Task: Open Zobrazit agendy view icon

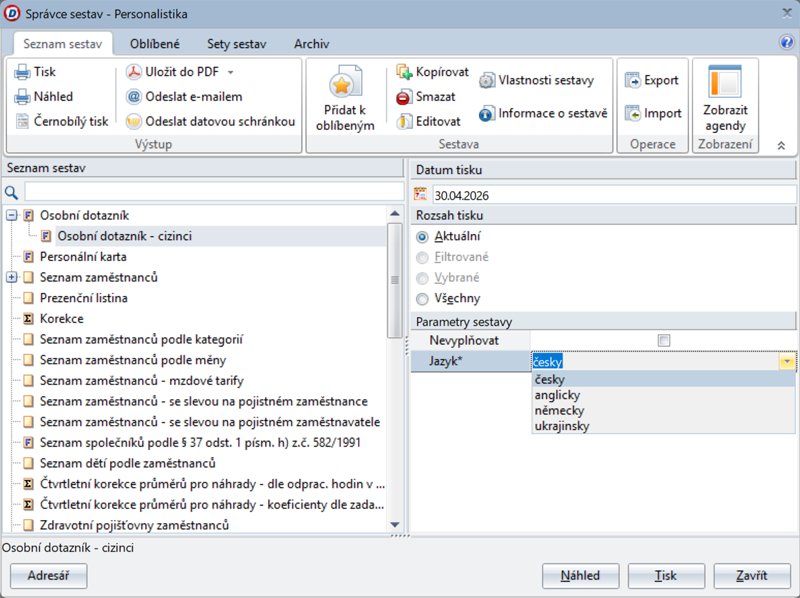Action: coord(725,83)
